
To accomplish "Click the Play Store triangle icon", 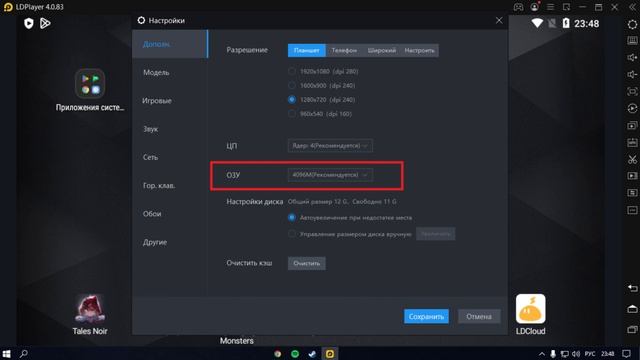I will 45,23.
